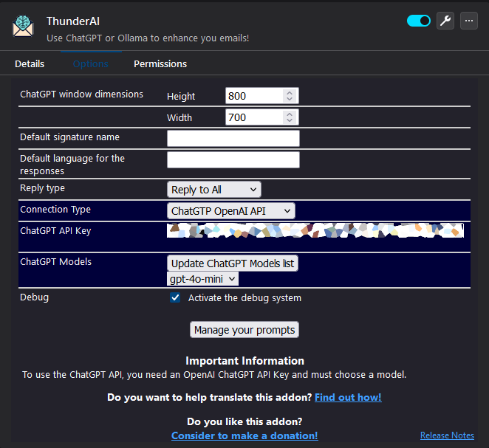Click the Connection Type label

(55, 210)
